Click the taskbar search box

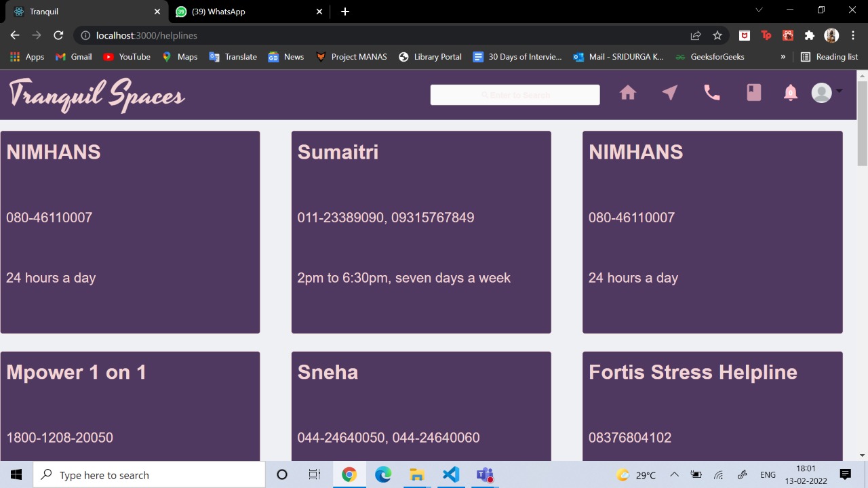click(149, 475)
